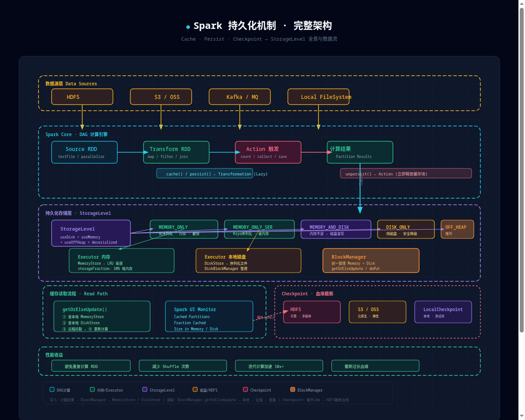Click the Transform RDD box

176,152
